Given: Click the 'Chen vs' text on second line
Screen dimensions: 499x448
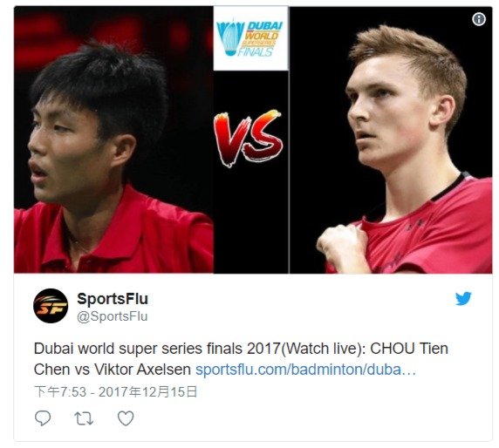Looking at the screenshot, I should pos(62,370).
